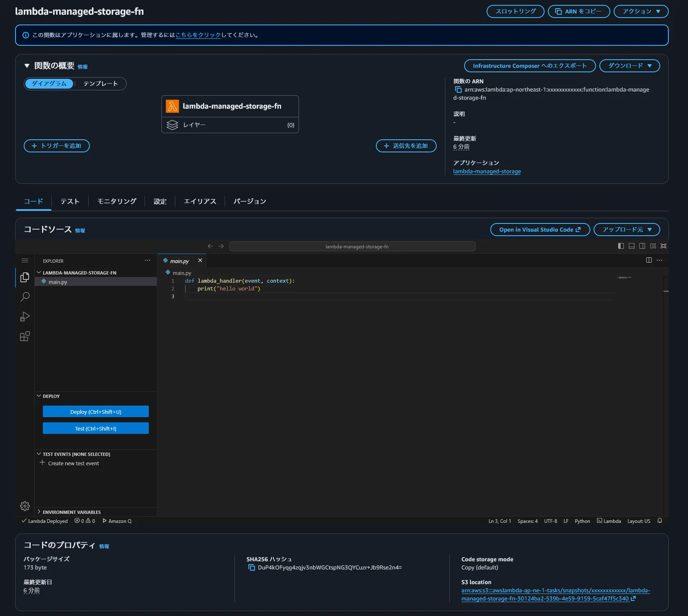Click the editor minimap preview
Image resolution: width=688 pixels, height=616 pixels.
pos(624,278)
